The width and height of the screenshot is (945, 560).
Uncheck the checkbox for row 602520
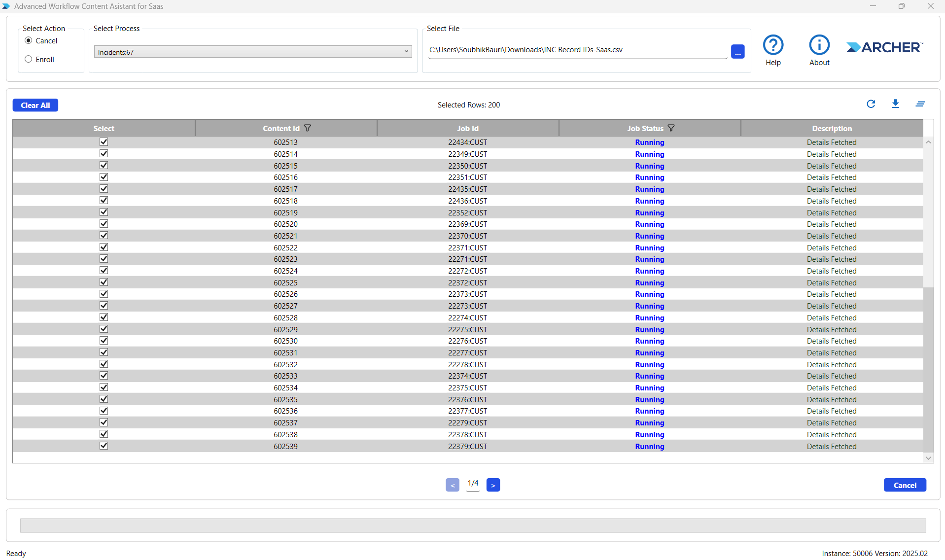tap(104, 224)
